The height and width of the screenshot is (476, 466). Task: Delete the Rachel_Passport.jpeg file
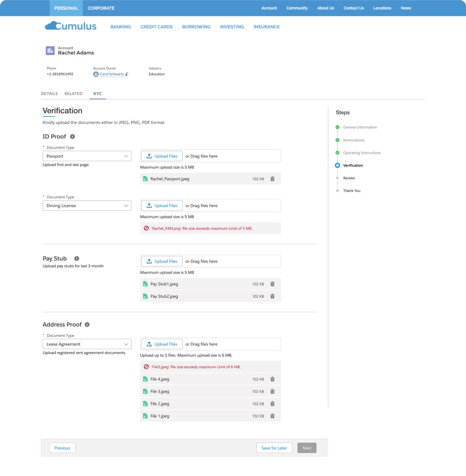tap(272, 179)
